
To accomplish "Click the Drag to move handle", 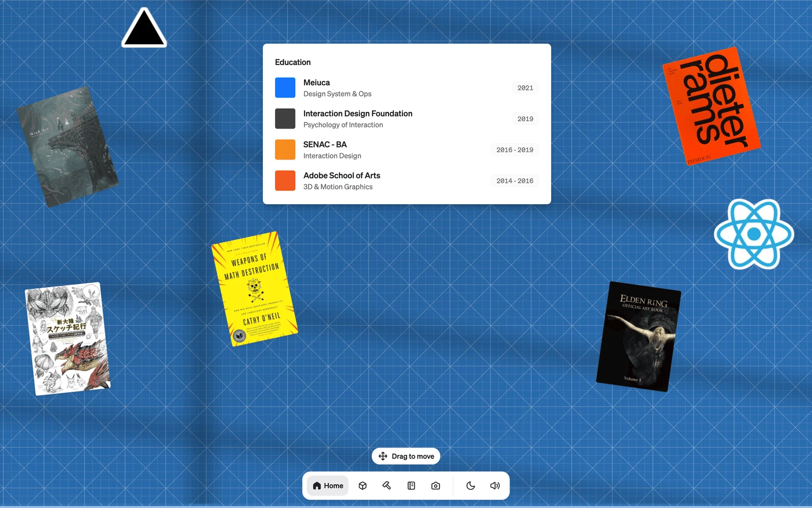I will point(406,456).
